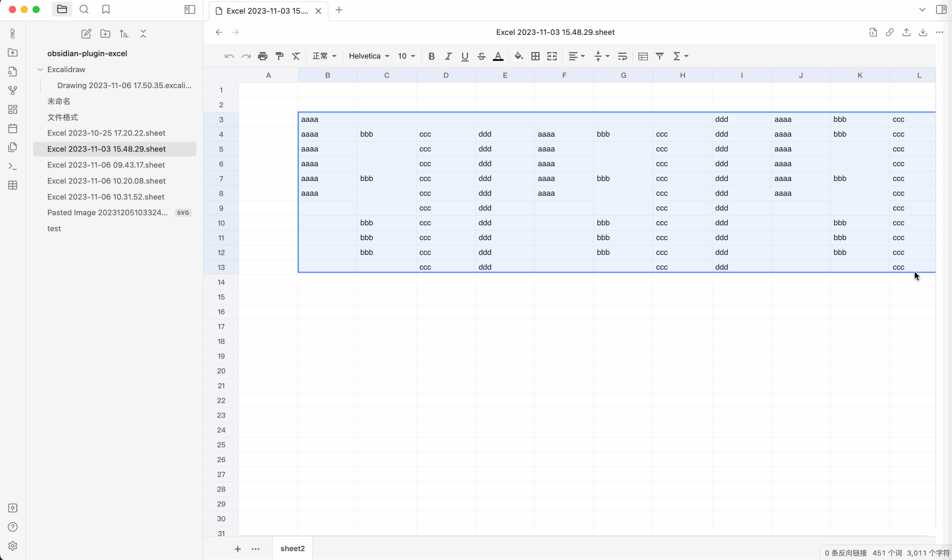Click the freeze cell icon
The height and width of the screenshot is (560, 952).
(x=643, y=56)
